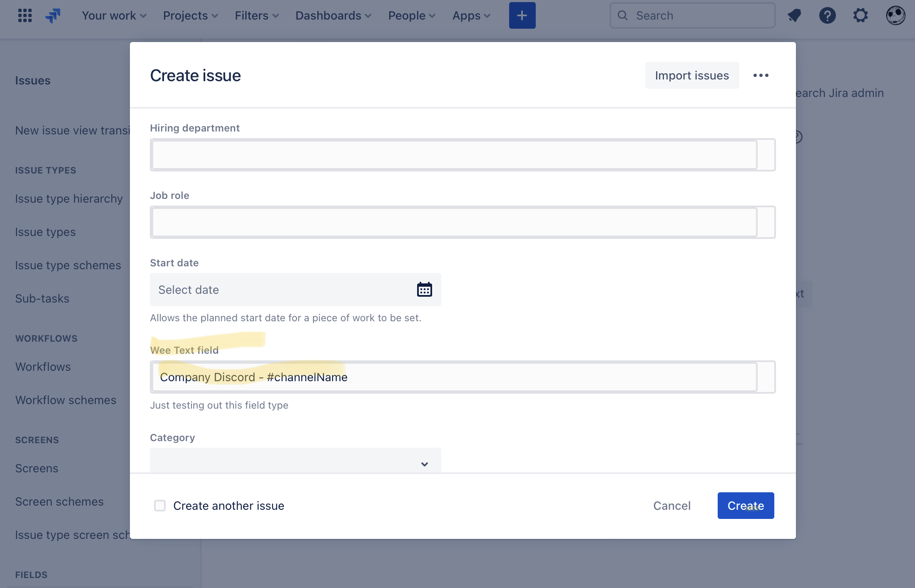Open the Dashboards menu
The height and width of the screenshot is (588, 915).
333,15
